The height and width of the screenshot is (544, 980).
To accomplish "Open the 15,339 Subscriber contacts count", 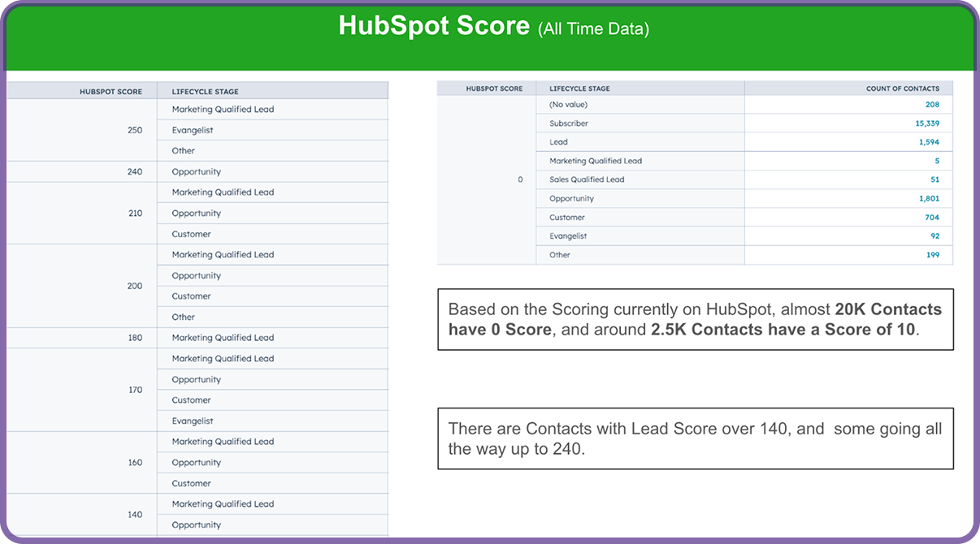I will [927, 123].
